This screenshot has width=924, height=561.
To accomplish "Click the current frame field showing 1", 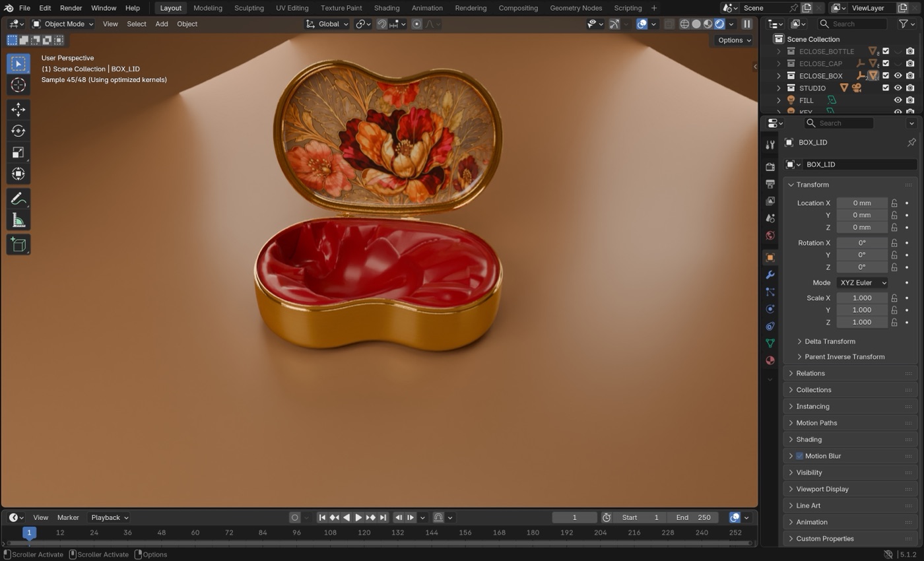I will (x=574, y=517).
